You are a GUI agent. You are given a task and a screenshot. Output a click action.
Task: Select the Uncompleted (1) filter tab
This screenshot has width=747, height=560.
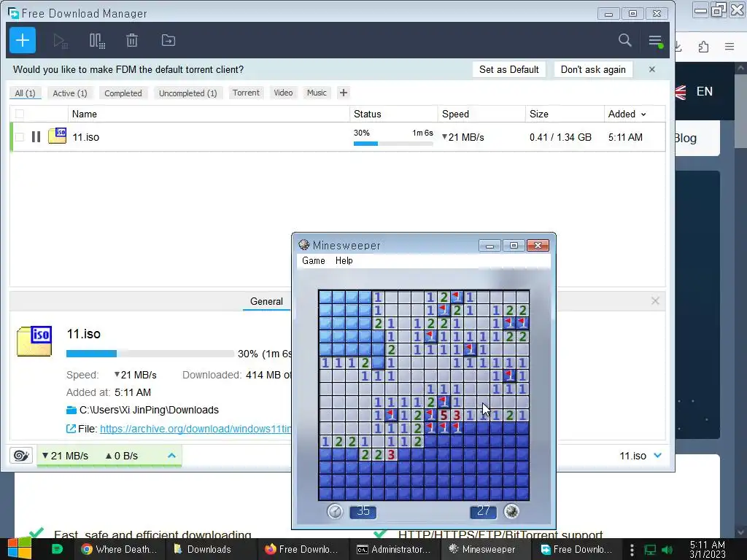188,93
